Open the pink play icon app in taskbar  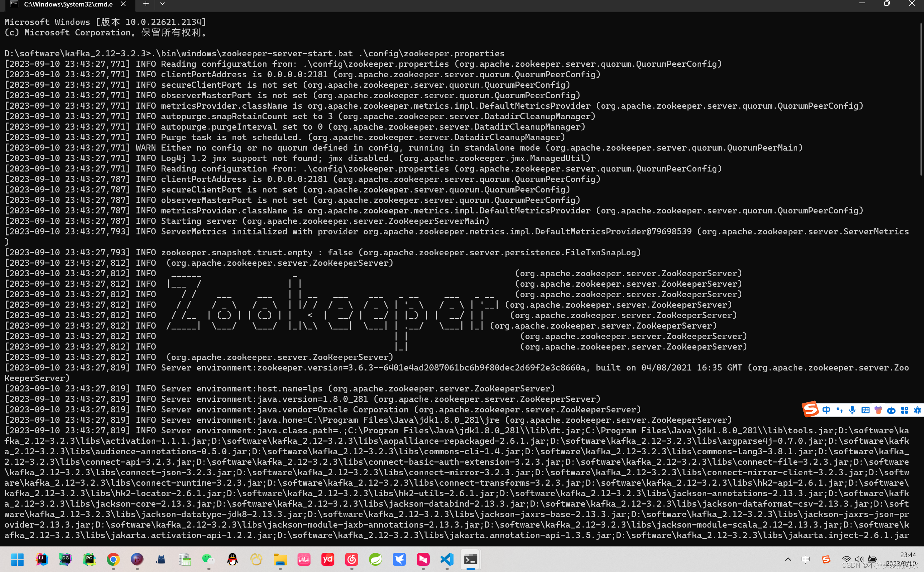(423, 559)
